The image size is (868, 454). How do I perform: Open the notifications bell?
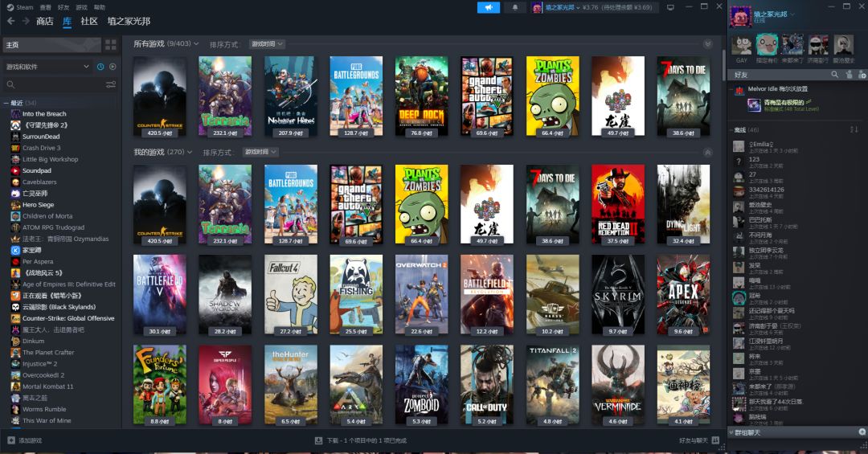click(514, 7)
